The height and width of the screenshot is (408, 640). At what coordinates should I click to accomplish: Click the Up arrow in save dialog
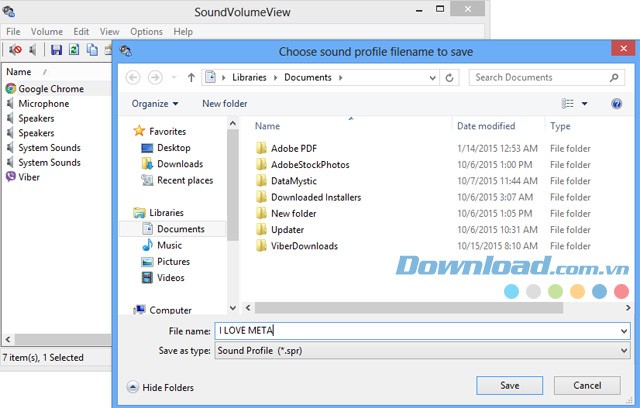[x=190, y=77]
